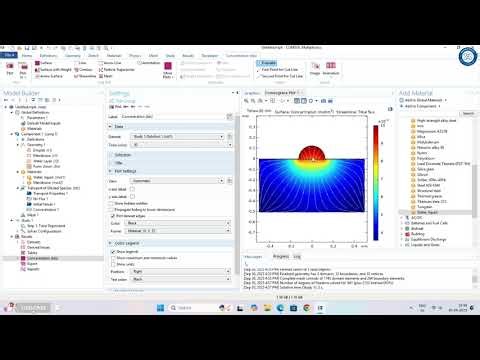This screenshot has width=480, height=360.
Task: Add a Streamline plot from ribbon
Action: [x=85, y=76]
